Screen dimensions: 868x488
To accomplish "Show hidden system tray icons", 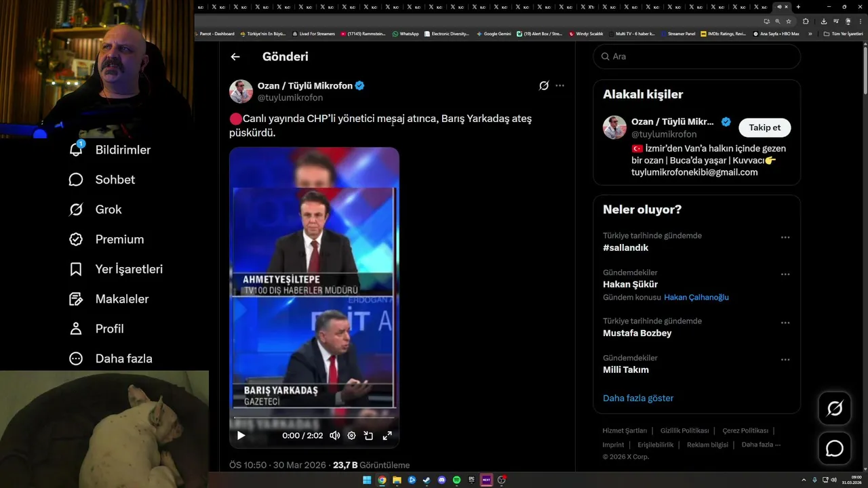I will [x=804, y=480].
